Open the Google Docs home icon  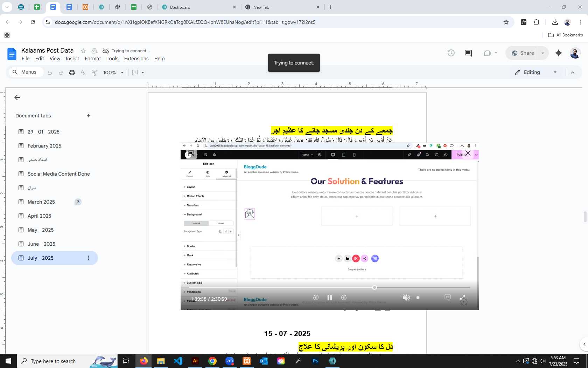pyautogui.click(x=12, y=54)
